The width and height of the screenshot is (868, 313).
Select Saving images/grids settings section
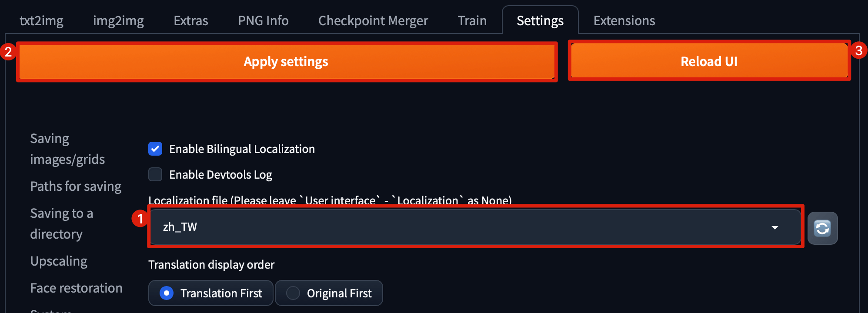[x=67, y=149]
